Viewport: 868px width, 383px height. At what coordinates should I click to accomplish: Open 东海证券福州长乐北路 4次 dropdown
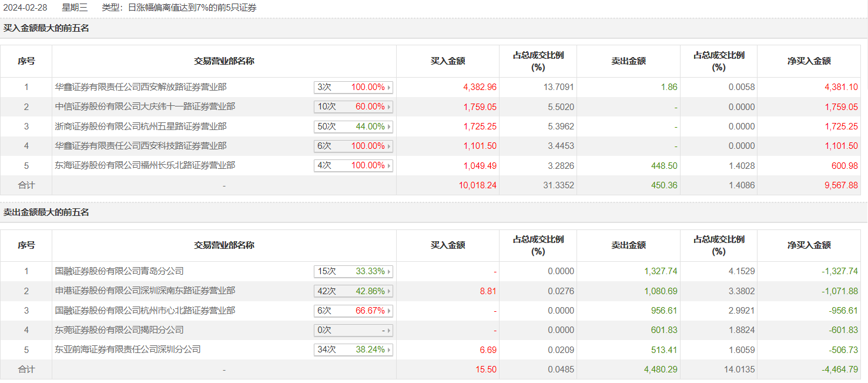click(353, 165)
